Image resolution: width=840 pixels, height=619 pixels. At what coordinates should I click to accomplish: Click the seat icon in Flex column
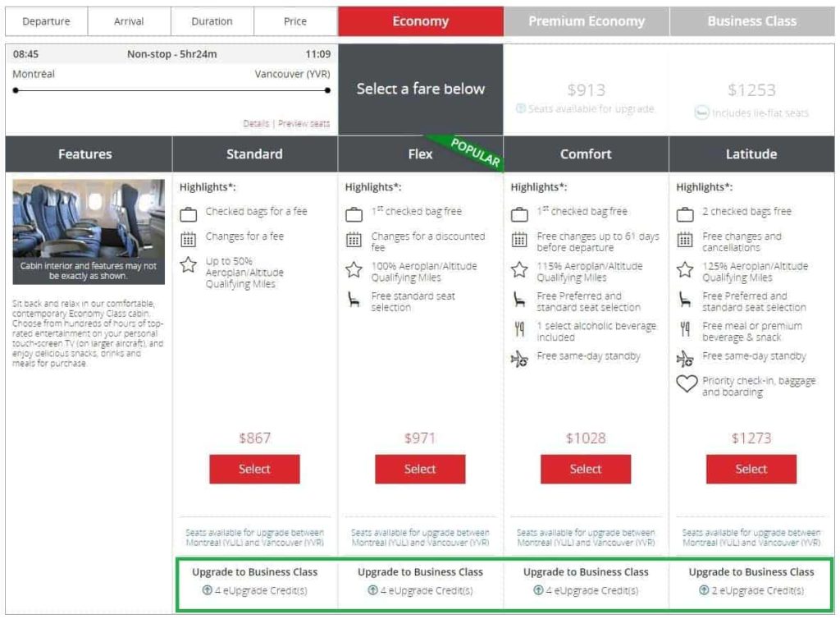354,300
